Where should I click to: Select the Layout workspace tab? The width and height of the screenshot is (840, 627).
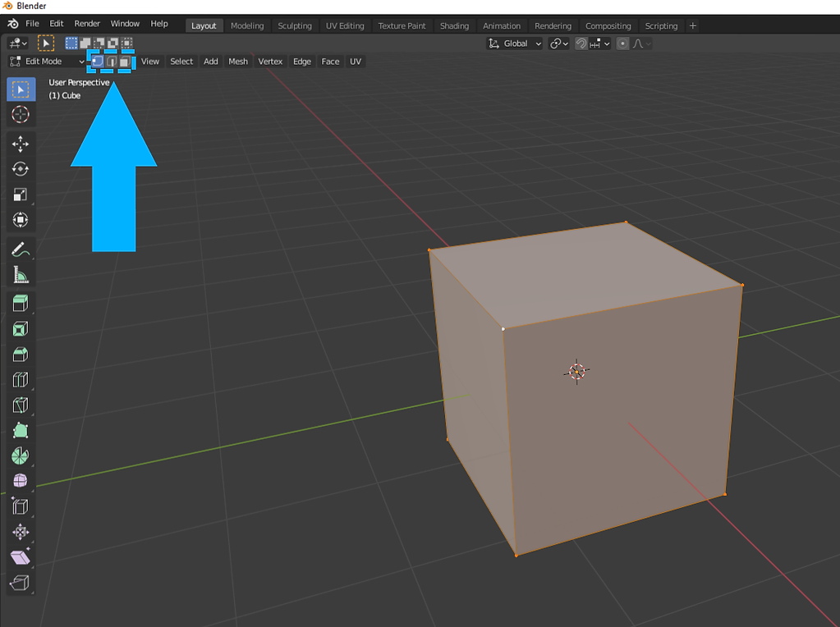[204, 25]
